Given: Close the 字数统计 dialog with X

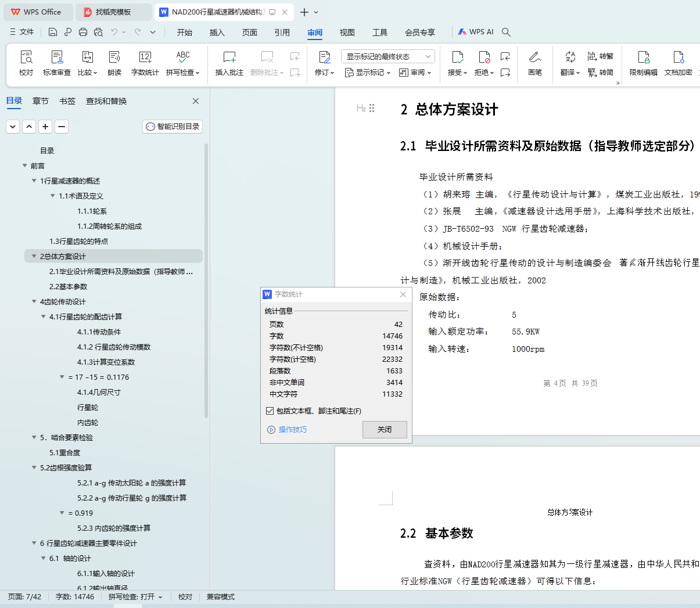Looking at the screenshot, I should [403, 294].
